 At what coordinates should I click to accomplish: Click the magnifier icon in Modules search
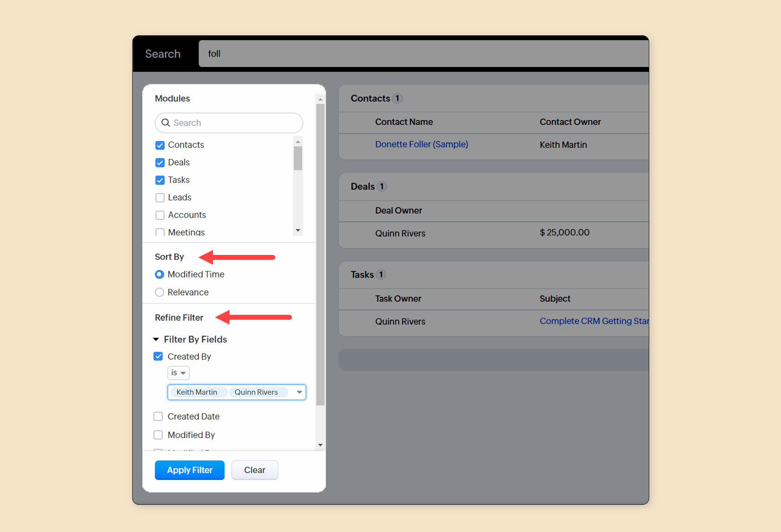166,123
